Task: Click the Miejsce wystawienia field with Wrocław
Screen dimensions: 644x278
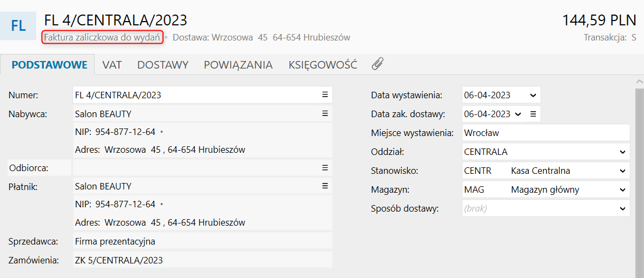Action: pos(545,133)
